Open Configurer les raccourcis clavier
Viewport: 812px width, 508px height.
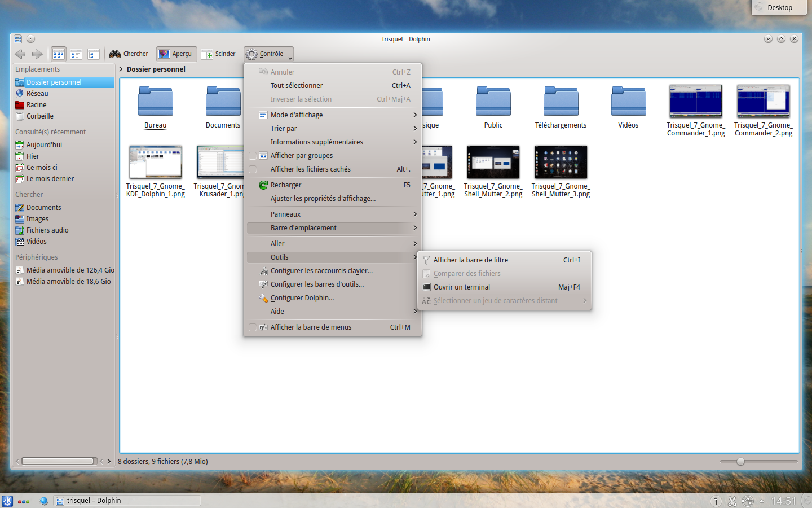pos(333,271)
